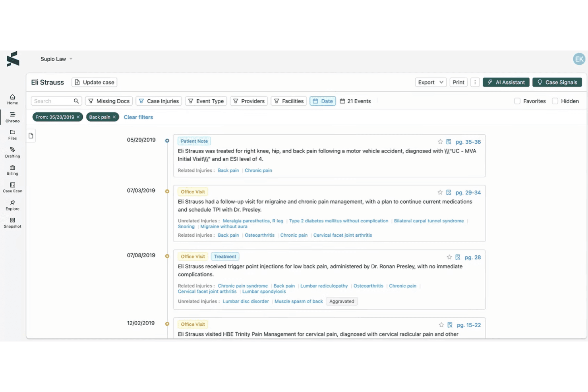This screenshot has width=588, height=392.
Task: Open the Home sidebar item
Action: [12, 99]
